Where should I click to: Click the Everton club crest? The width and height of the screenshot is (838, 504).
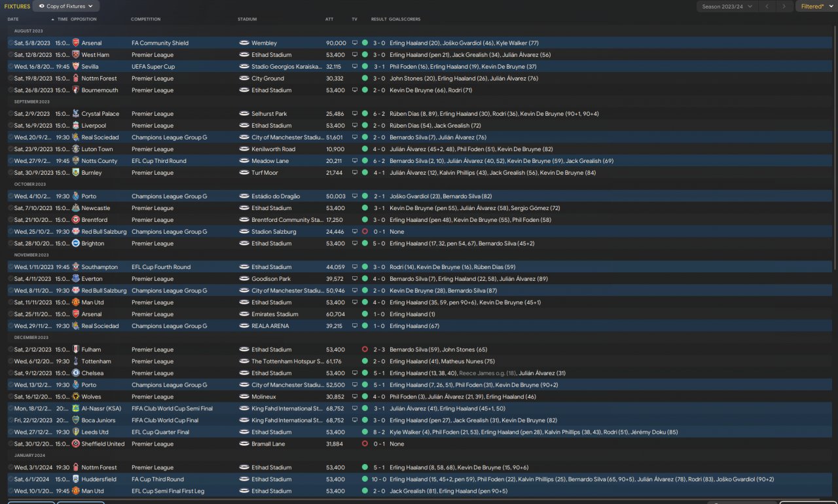[x=76, y=279]
